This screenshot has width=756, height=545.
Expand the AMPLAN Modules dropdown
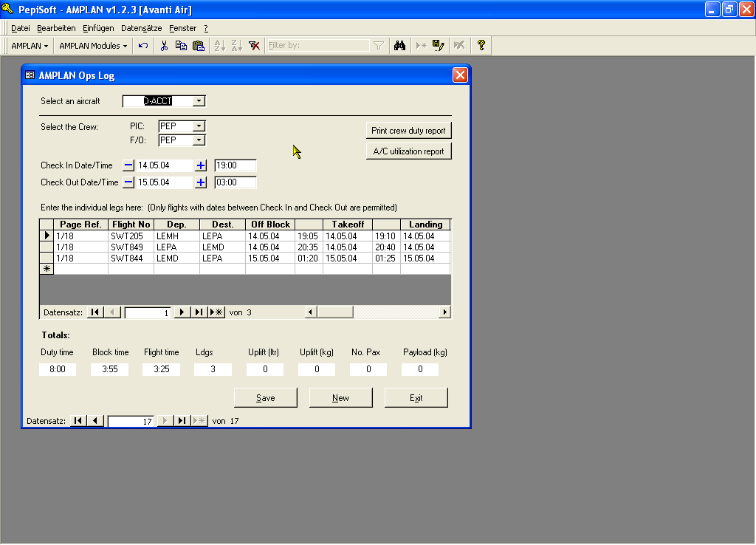[x=93, y=46]
